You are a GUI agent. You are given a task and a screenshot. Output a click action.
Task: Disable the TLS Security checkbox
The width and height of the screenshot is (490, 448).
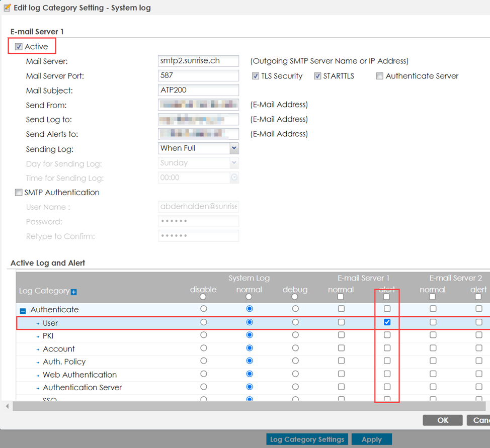click(x=256, y=76)
